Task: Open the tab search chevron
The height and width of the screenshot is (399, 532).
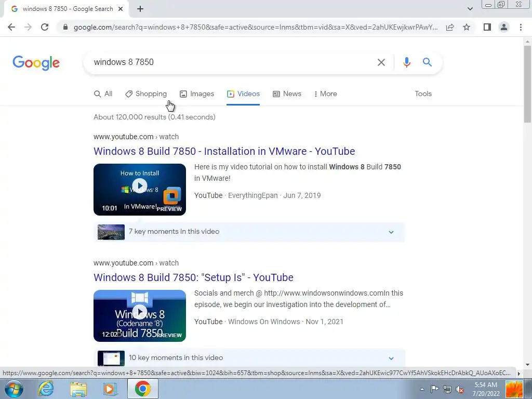Action: pyautogui.click(x=470, y=9)
